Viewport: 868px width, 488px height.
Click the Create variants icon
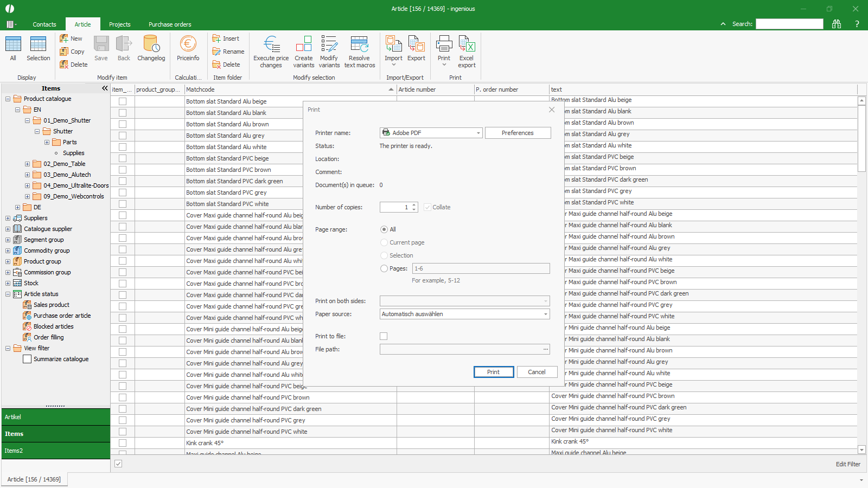(x=303, y=44)
